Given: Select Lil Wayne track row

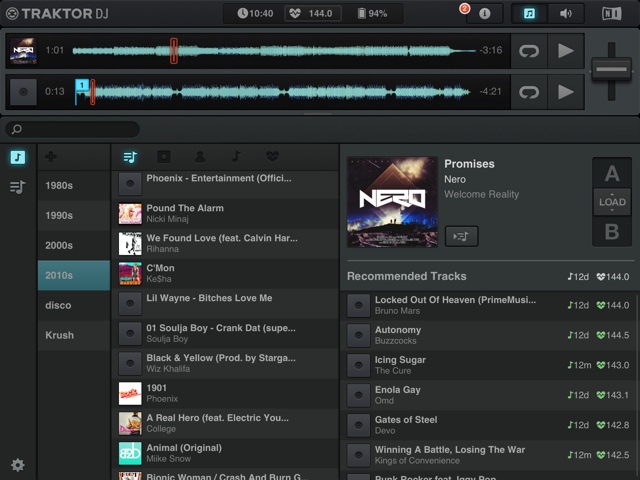Looking at the screenshot, I should pyautogui.click(x=225, y=304).
